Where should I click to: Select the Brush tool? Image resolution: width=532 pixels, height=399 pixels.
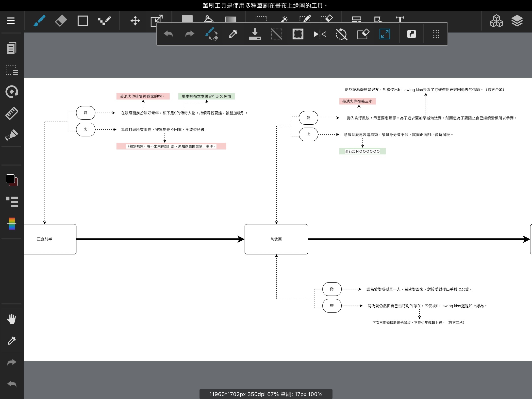39,21
